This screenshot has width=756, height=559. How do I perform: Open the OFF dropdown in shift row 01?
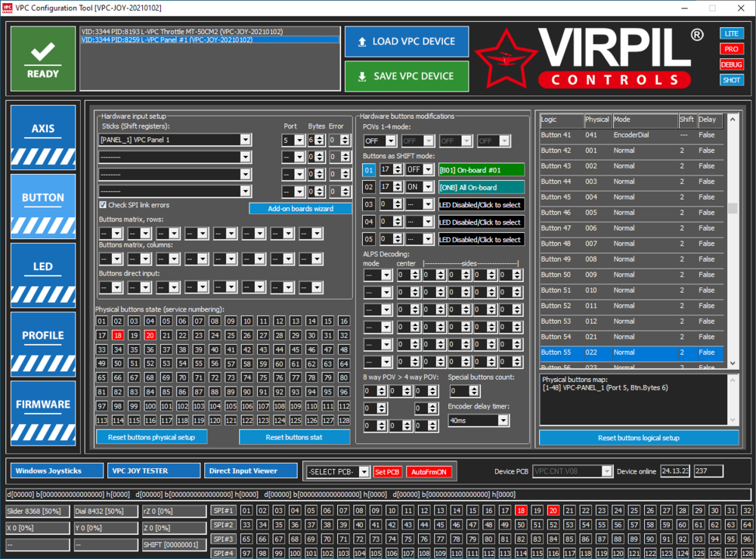point(420,169)
